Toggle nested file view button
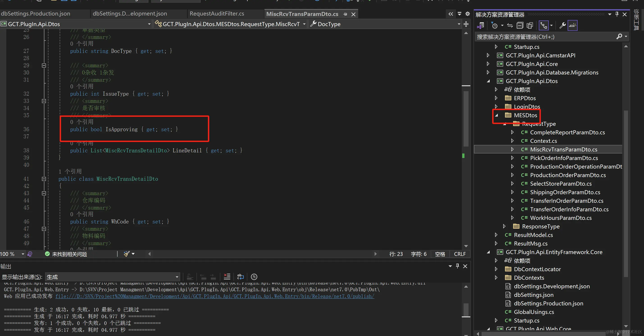The image size is (644, 336). tap(544, 25)
